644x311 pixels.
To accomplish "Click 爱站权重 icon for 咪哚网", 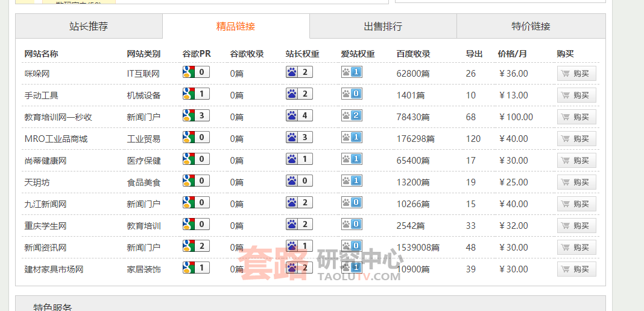I will point(352,72).
